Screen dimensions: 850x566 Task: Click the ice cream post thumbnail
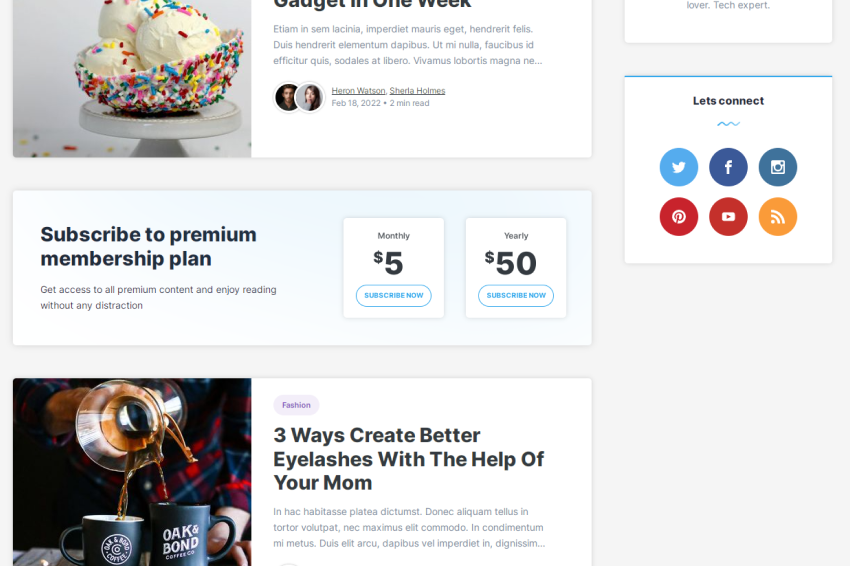132,79
